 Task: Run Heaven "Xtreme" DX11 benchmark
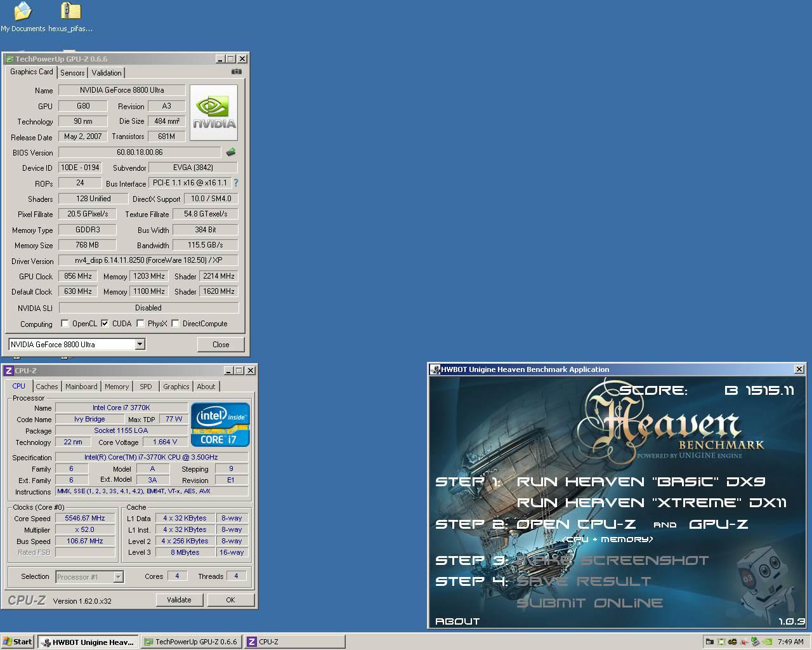(652, 503)
